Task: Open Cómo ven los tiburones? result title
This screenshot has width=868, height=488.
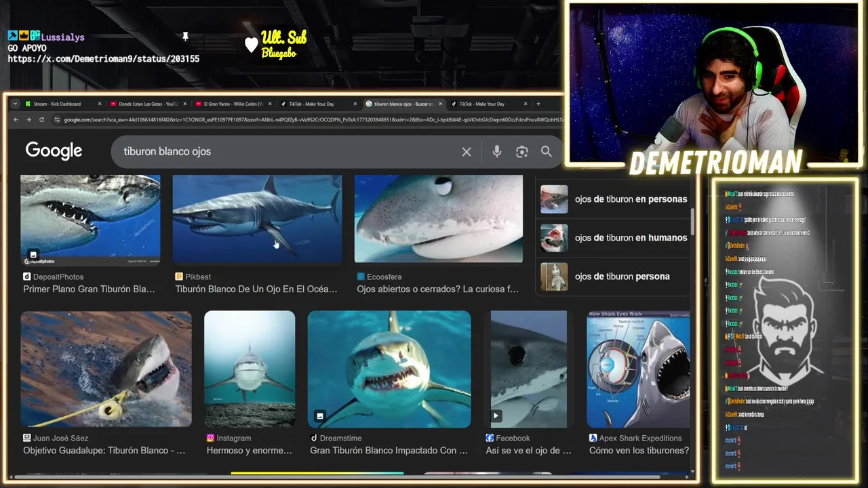Action: pyautogui.click(x=639, y=450)
